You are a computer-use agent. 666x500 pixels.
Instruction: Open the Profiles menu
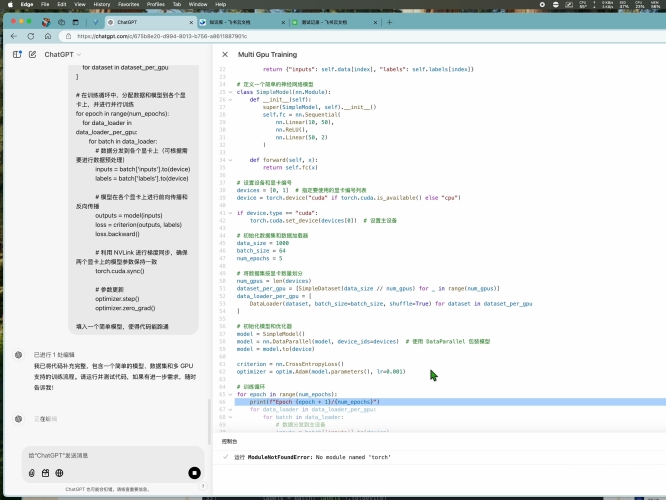(x=156, y=4)
